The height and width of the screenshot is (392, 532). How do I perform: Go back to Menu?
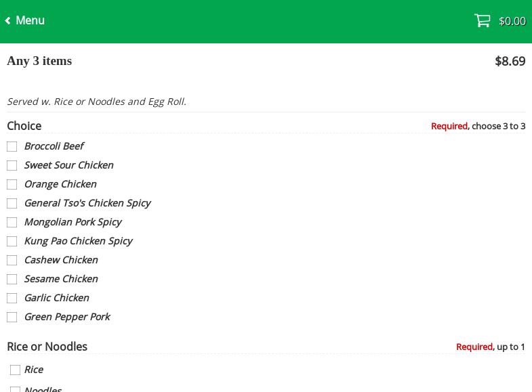point(30,21)
